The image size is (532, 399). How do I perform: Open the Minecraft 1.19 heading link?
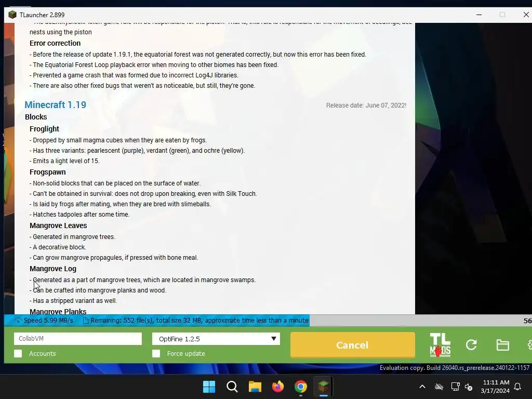point(55,105)
